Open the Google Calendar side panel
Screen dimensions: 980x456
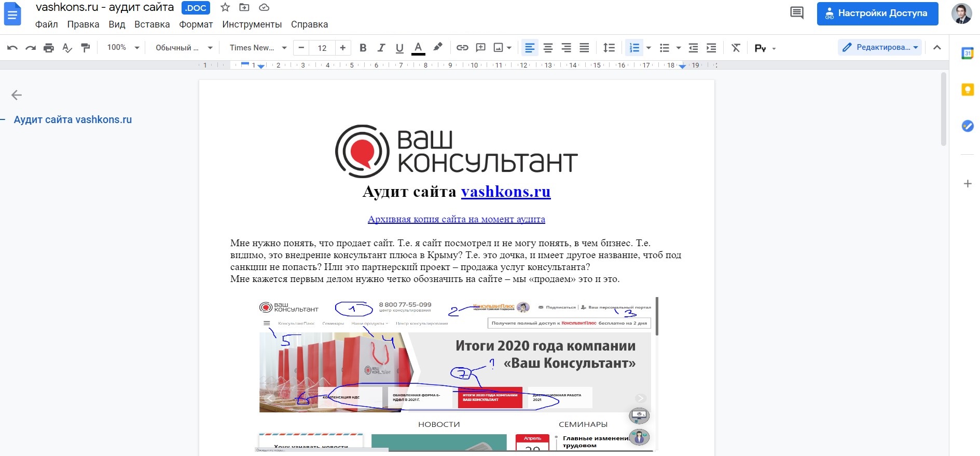point(968,53)
